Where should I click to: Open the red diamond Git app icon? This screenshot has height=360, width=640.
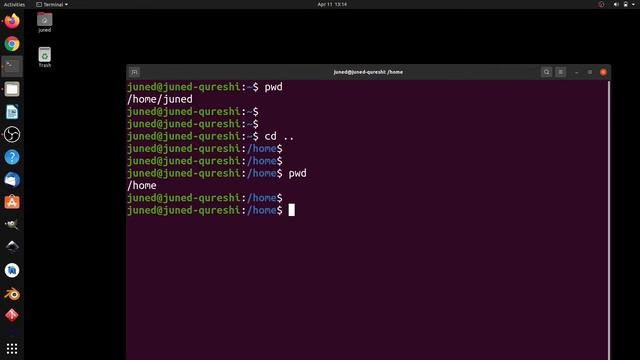(12, 315)
